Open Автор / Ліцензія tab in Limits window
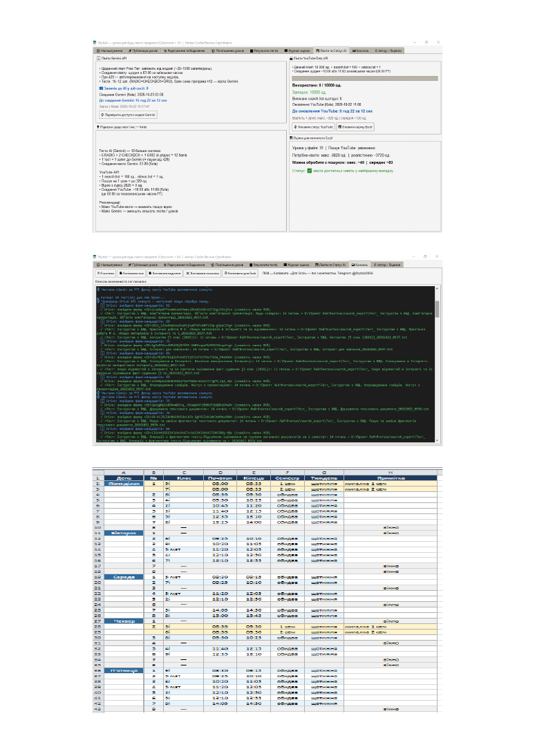Image resolution: width=535 pixels, height=756 pixels. coord(388,50)
